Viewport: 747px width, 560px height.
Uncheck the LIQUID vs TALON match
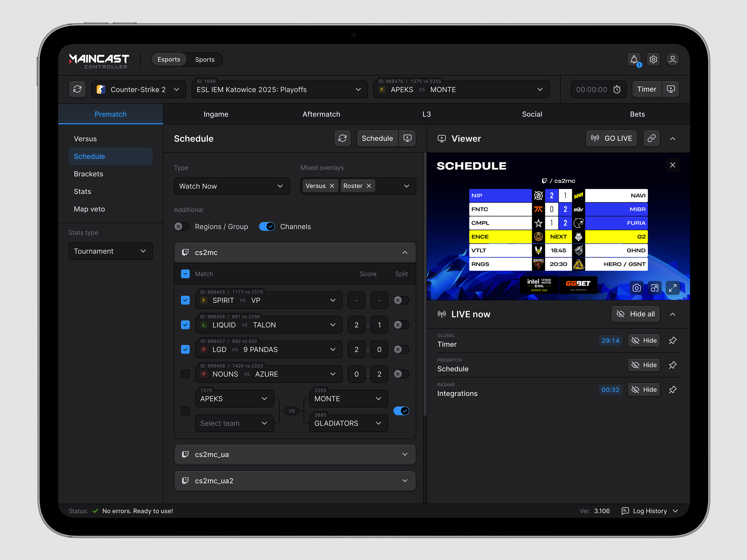point(185,325)
